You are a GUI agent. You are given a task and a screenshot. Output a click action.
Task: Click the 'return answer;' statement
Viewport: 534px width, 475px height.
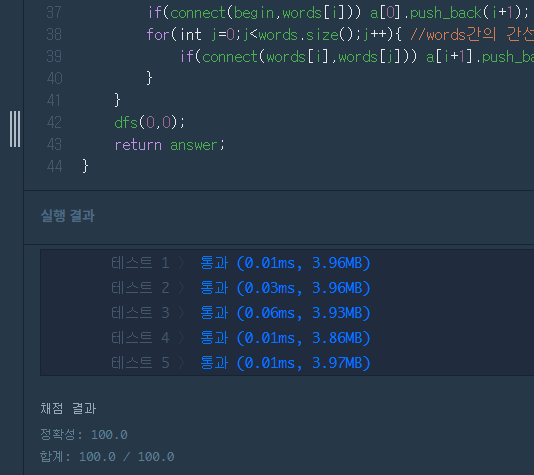pyautogui.click(x=170, y=145)
